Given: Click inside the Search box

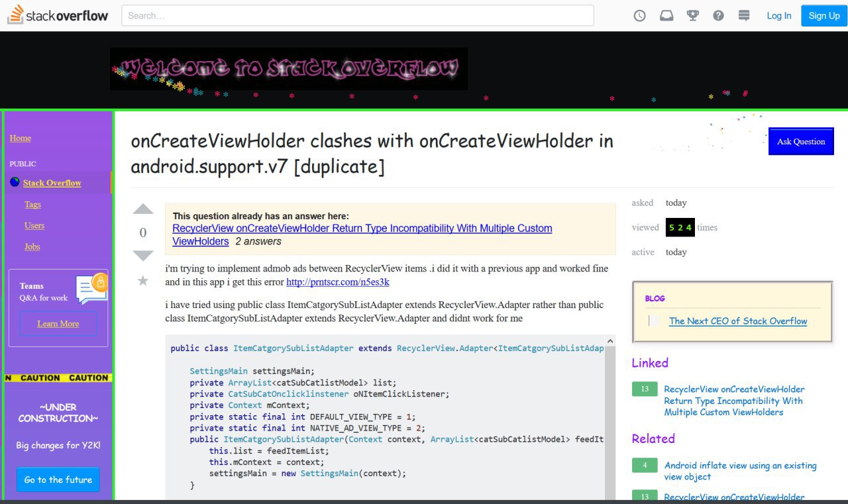Looking at the screenshot, I should [358, 15].
